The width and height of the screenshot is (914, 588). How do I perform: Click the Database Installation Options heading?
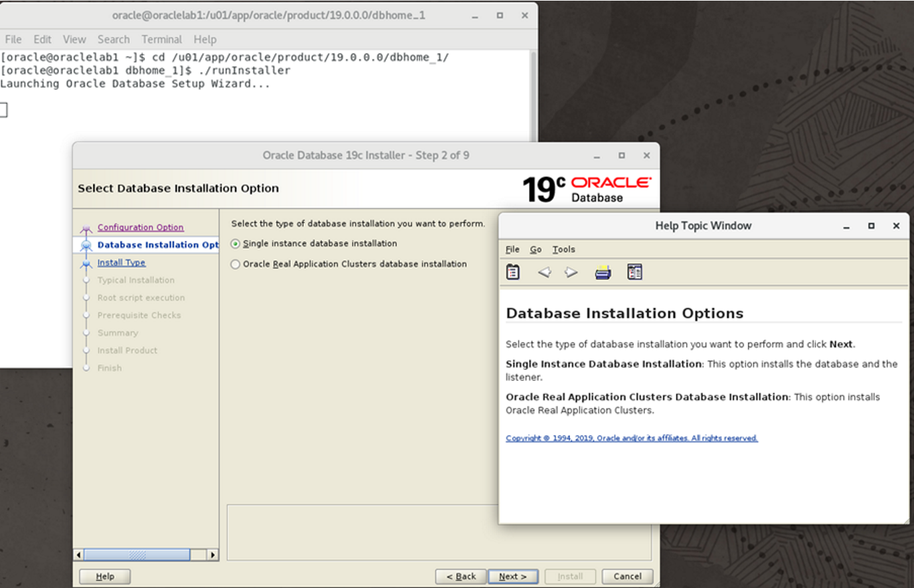pos(625,314)
